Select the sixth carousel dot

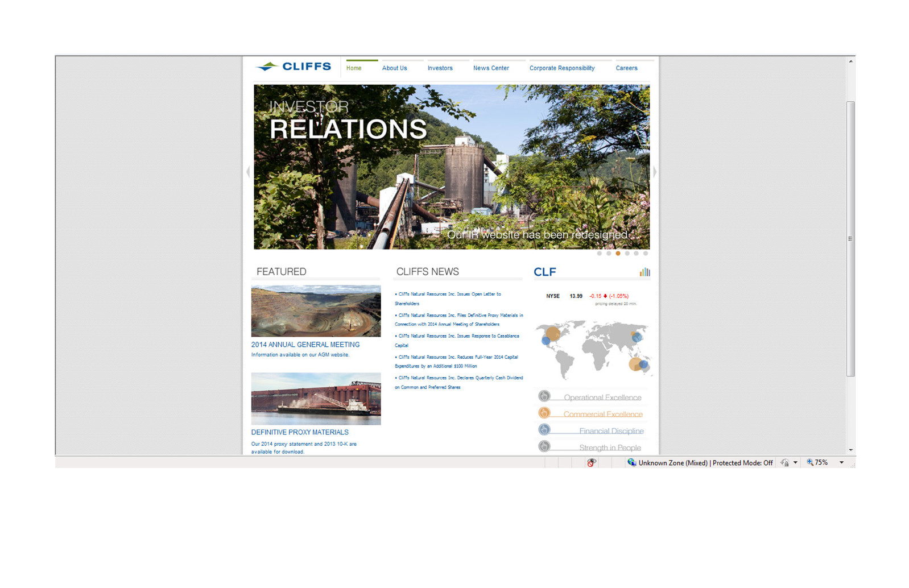(x=645, y=254)
